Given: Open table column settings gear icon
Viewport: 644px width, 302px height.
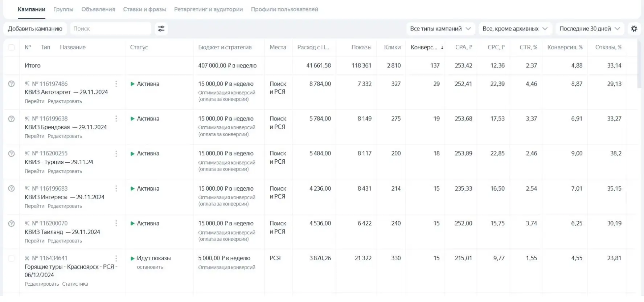Looking at the screenshot, I should click(x=634, y=29).
